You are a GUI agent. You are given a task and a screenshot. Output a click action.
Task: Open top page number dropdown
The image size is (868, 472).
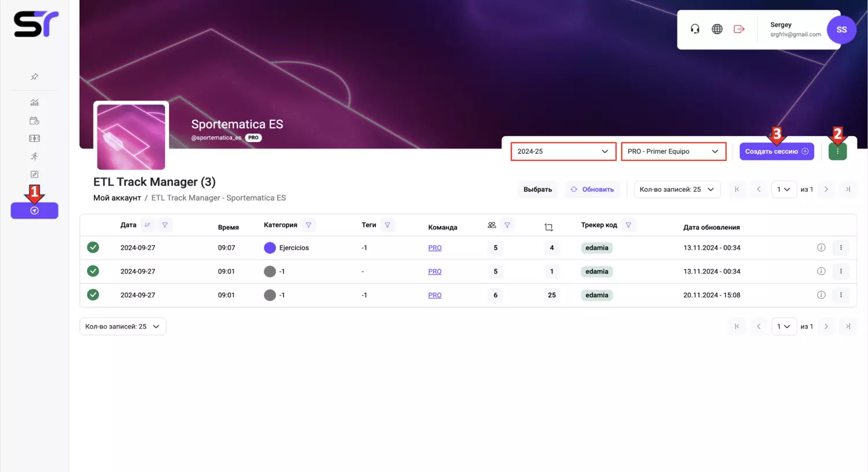784,189
